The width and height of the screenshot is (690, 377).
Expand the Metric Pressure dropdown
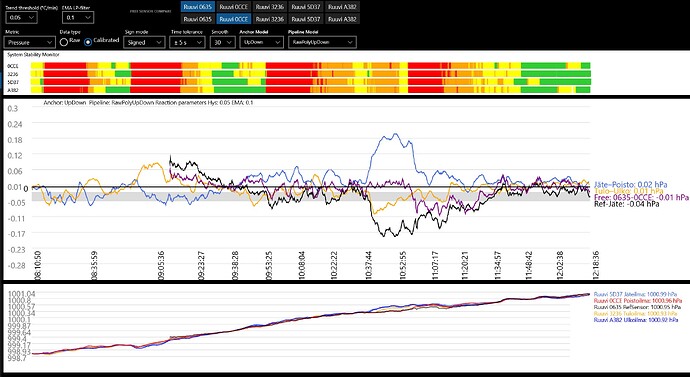click(29, 42)
